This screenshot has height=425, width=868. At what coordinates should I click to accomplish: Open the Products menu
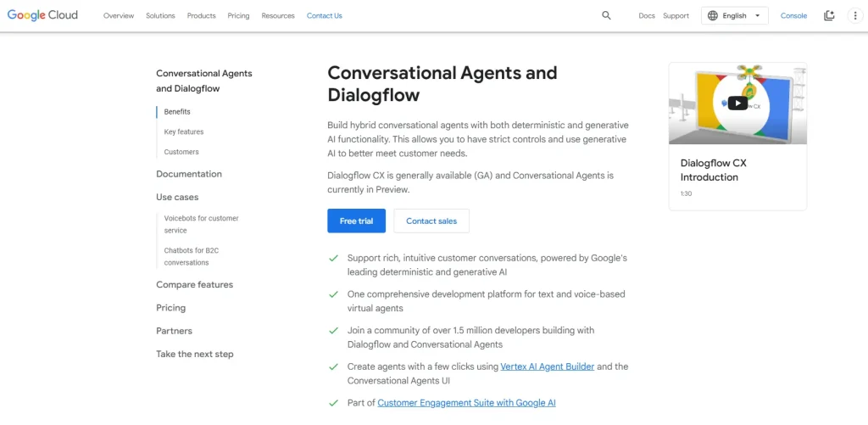202,15
